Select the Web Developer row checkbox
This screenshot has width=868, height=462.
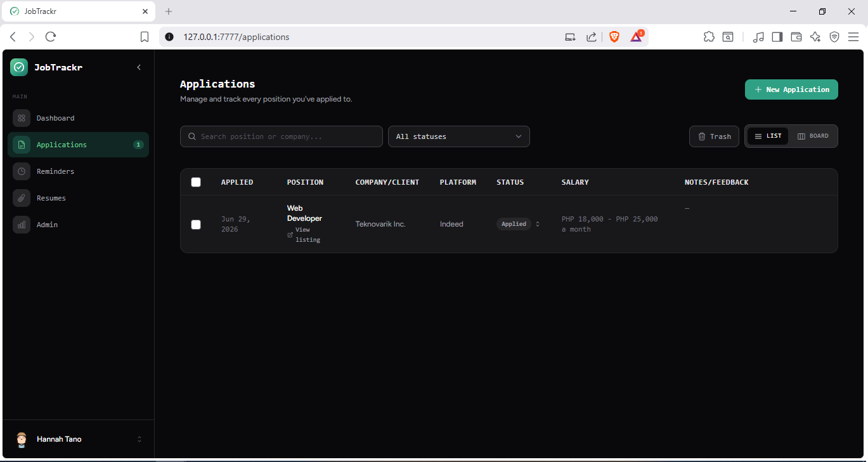pos(196,225)
